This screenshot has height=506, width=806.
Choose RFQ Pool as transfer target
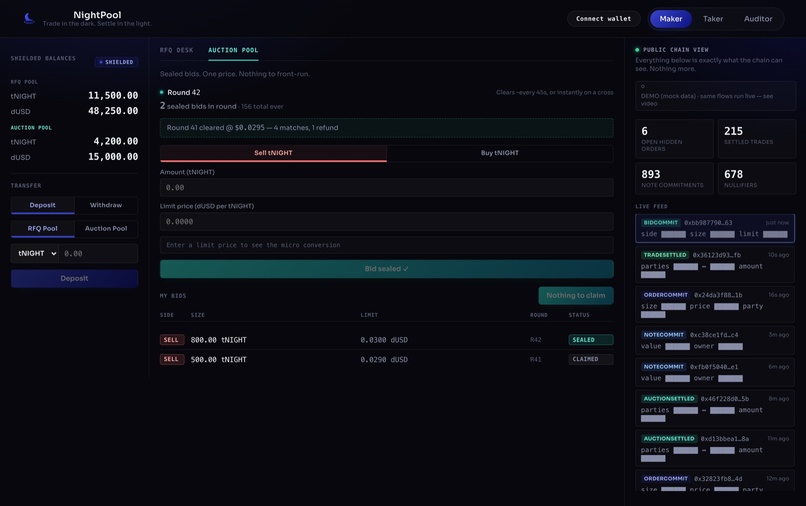(43, 228)
